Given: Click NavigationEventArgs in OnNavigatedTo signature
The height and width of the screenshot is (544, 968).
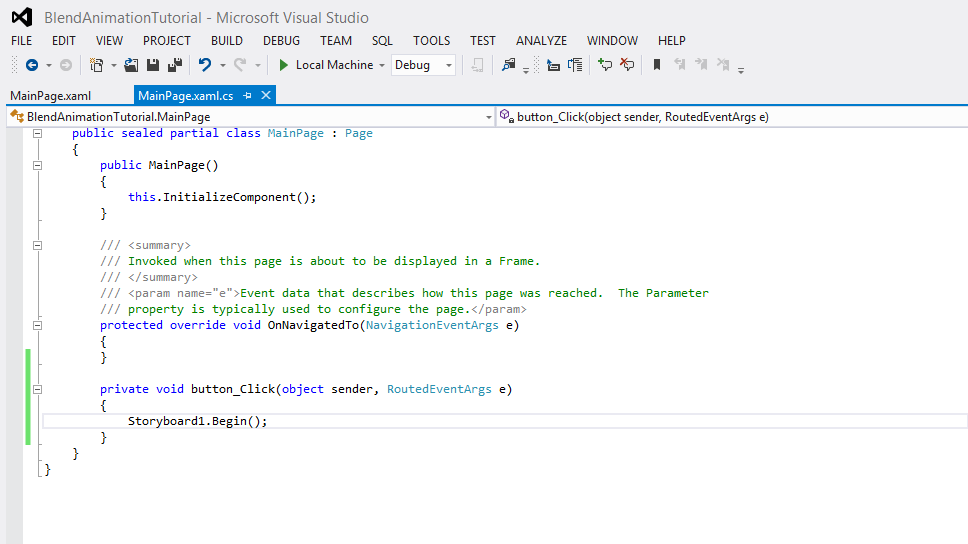Looking at the screenshot, I should [x=432, y=325].
